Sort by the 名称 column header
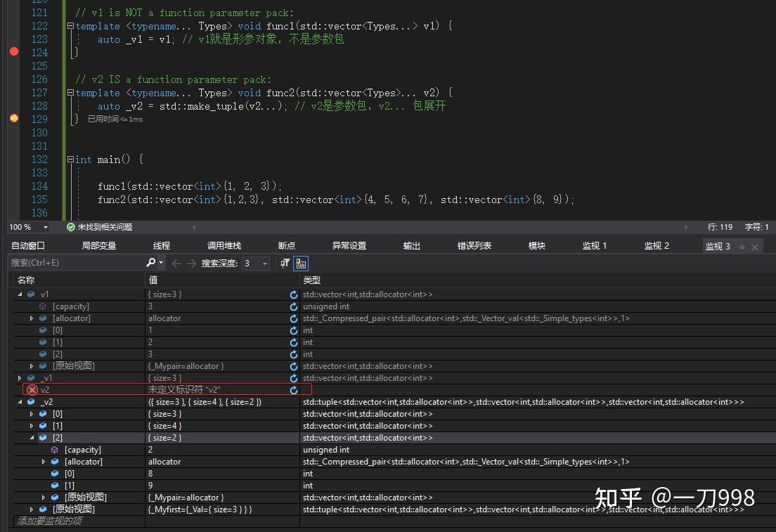The width and height of the screenshot is (776, 532). click(x=26, y=280)
